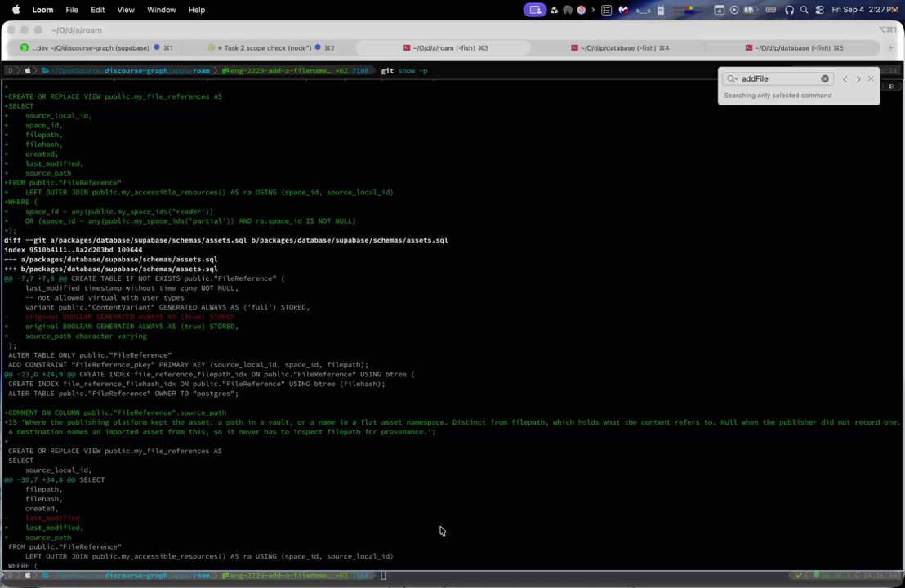Open search options magnifier dropdown
905x588 pixels.
[733, 78]
